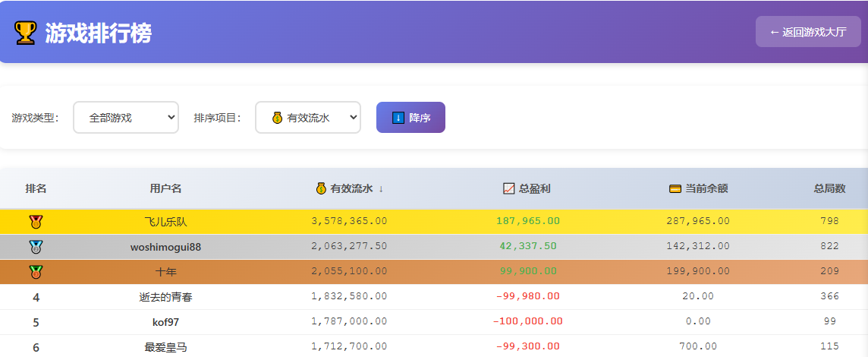
Task: Click the gold medal icon in first row
Action: click(x=36, y=222)
